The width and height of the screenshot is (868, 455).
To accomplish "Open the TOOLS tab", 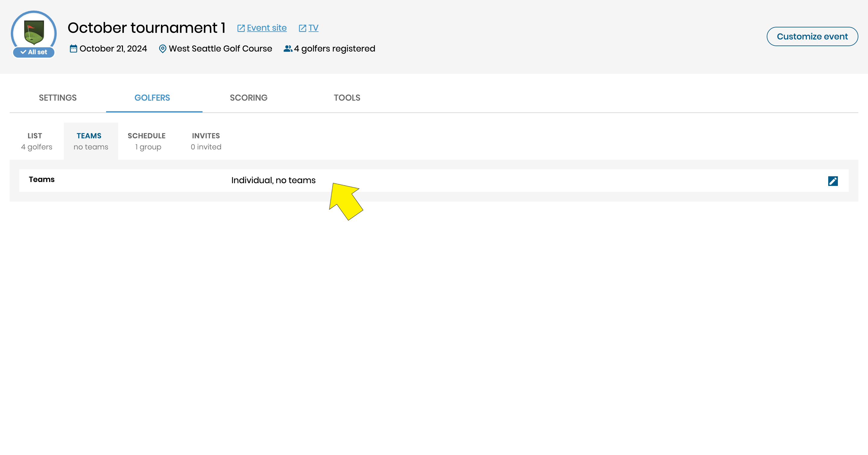I will (x=347, y=98).
